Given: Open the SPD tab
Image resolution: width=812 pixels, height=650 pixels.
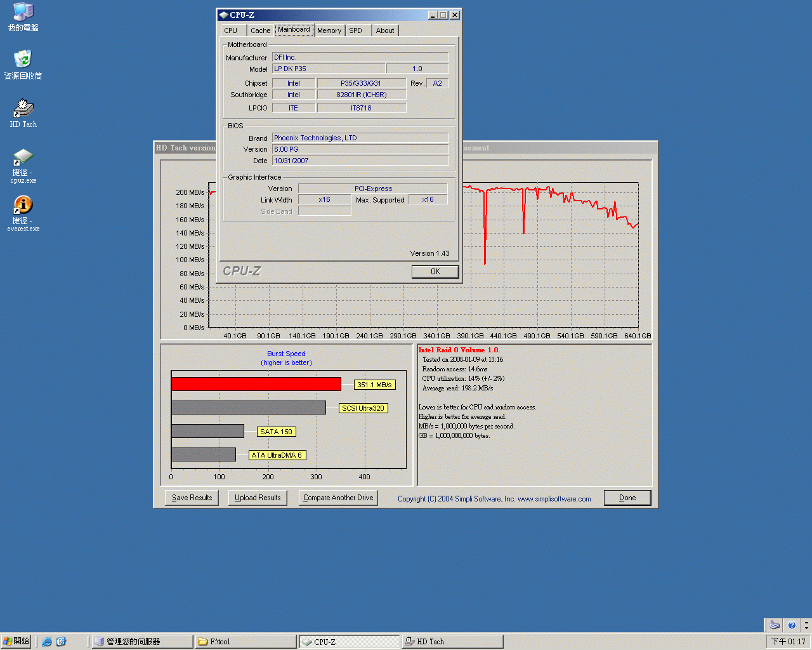Looking at the screenshot, I should (x=356, y=30).
